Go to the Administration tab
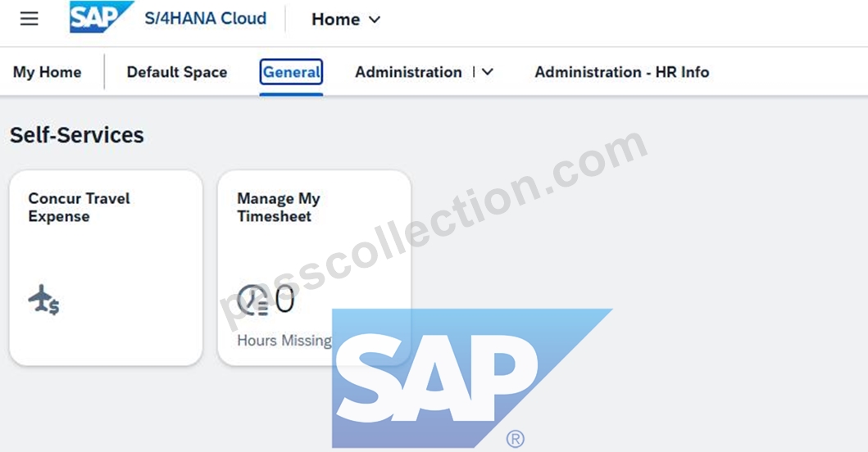 [x=408, y=72]
